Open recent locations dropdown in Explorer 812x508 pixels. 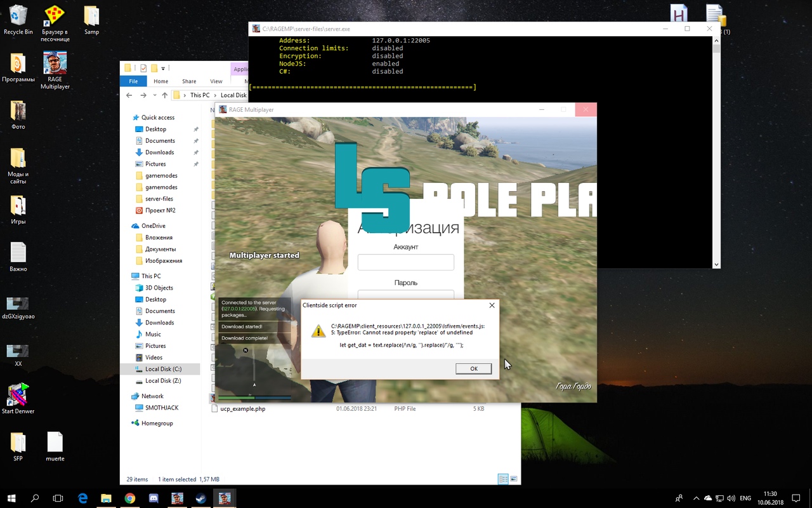(154, 95)
